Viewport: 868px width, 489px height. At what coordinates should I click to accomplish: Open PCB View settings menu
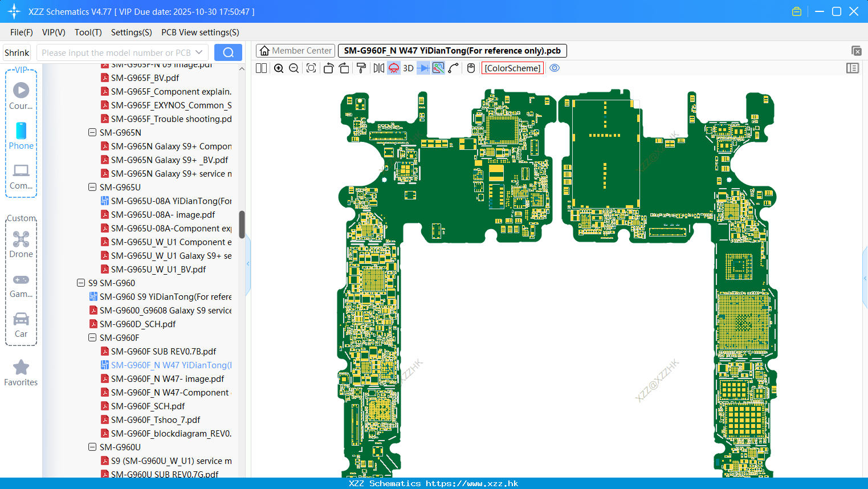click(200, 32)
